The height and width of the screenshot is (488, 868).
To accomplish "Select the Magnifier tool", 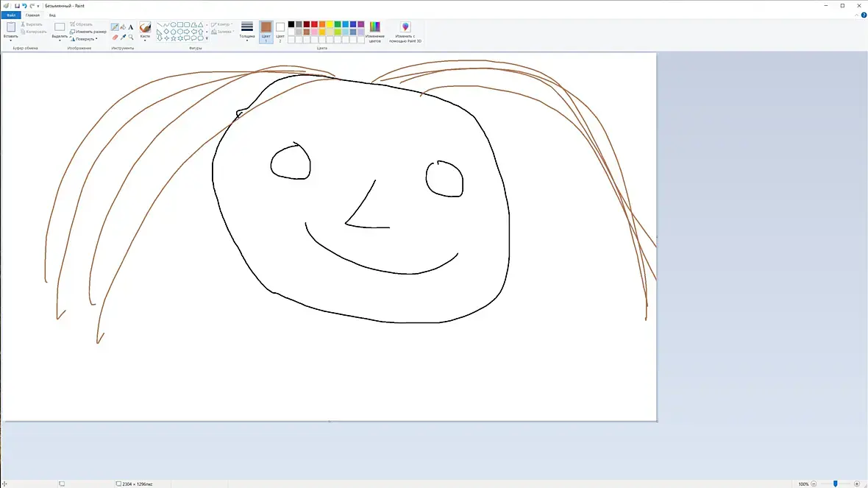I will [x=131, y=37].
